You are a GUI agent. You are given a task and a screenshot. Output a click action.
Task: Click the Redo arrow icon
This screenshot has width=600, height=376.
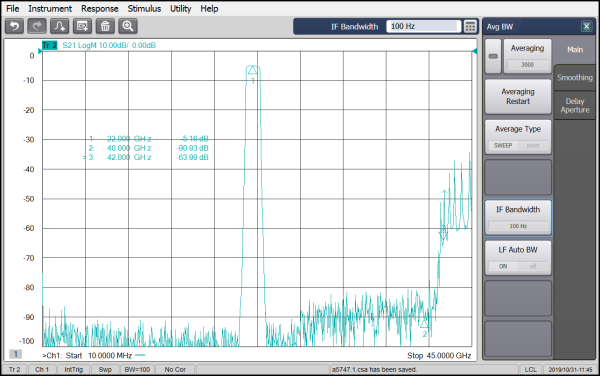pos(37,26)
